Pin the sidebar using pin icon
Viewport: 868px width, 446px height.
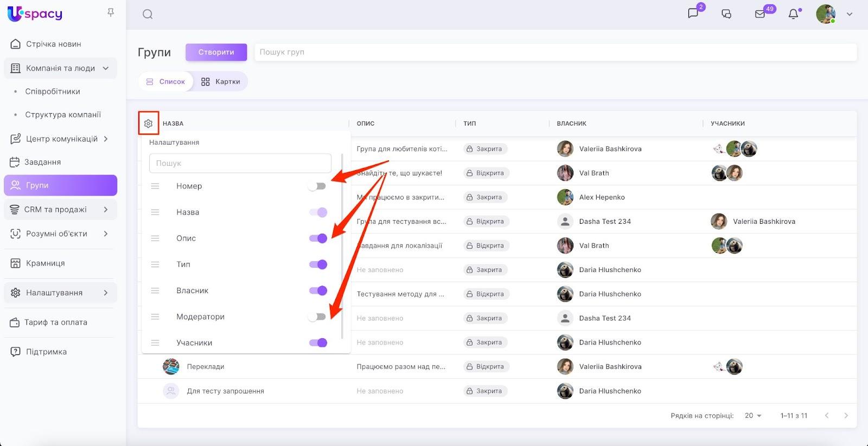[x=111, y=12]
